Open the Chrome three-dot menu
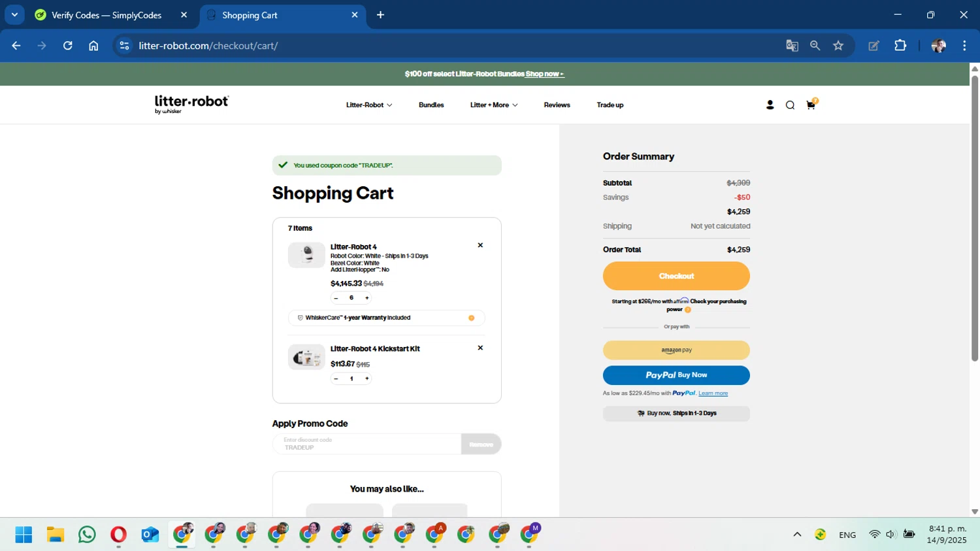 964,46
